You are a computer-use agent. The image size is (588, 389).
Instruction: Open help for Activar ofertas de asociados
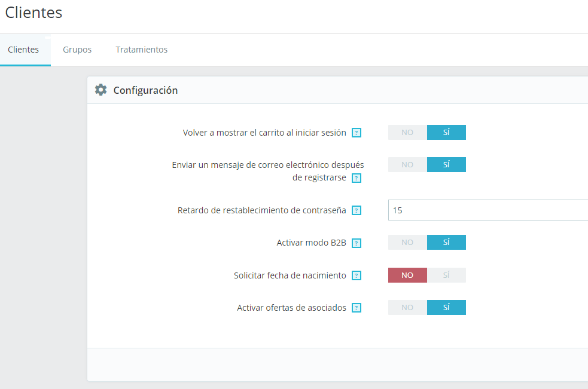pos(357,308)
